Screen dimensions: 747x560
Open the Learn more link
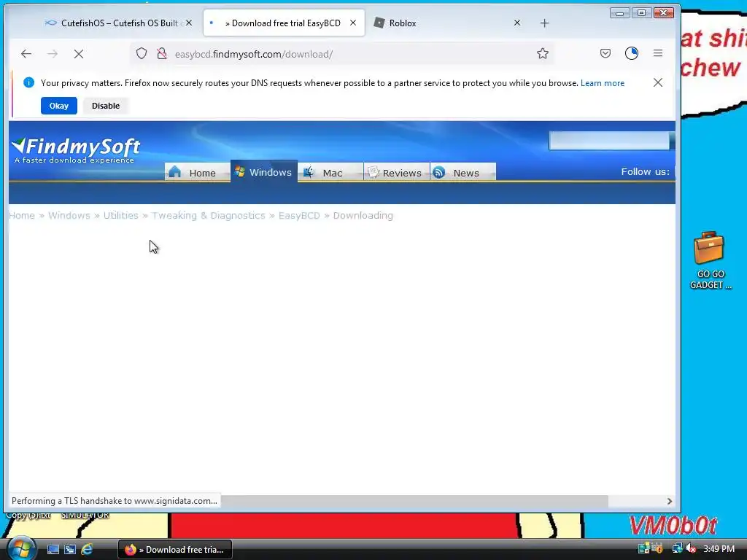[602, 83]
